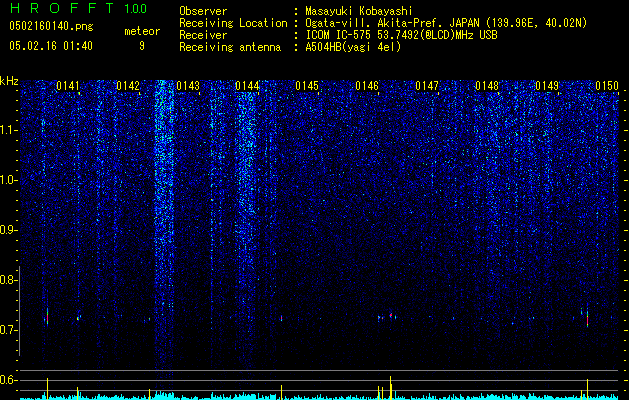Click the 0144 time marker
Image resolution: width=629 pixels, height=400 pixels.
tap(247, 86)
